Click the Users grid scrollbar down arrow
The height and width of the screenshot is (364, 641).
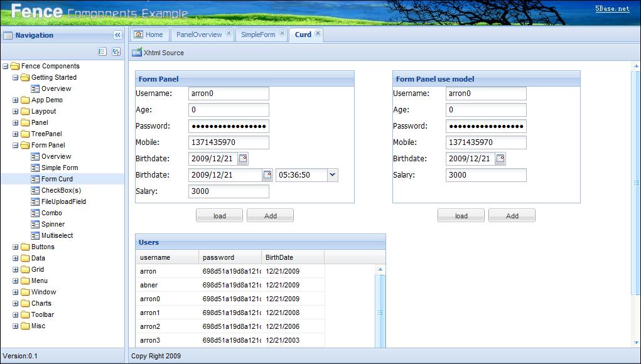click(x=380, y=344)
